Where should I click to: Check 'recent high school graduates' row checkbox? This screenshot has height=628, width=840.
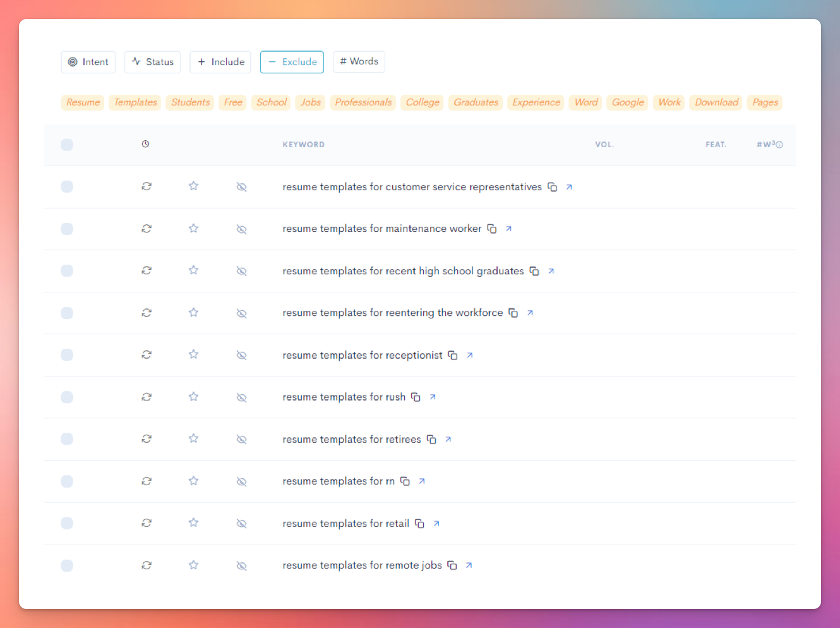click(67, 270)
